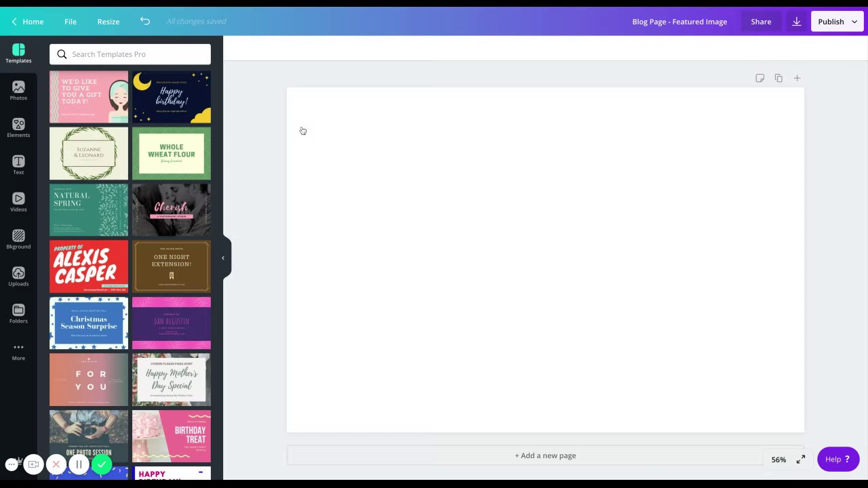Viewport: 868px width, 488px height.
Task: Click the recorder green checkmark finish button
Action: point(102,464)
